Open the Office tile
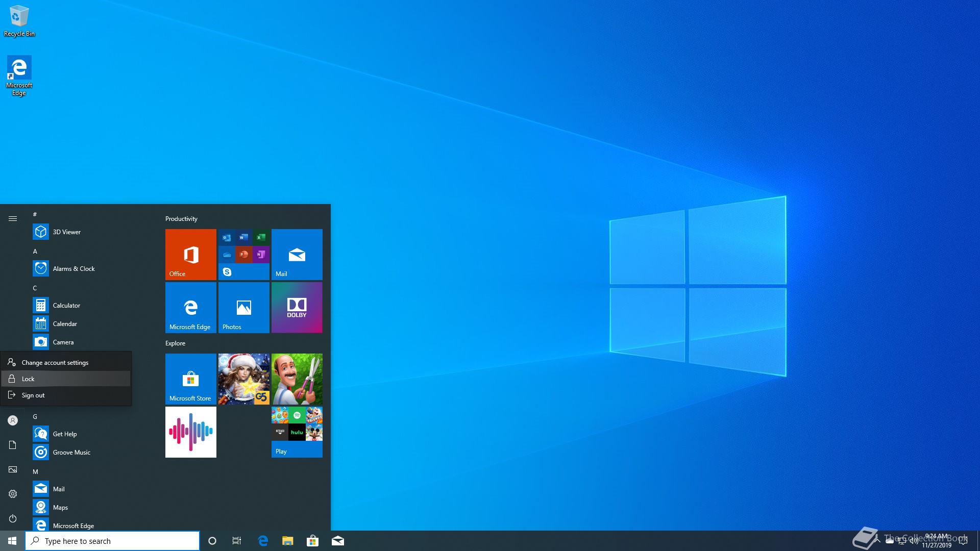 click(190, 254)
